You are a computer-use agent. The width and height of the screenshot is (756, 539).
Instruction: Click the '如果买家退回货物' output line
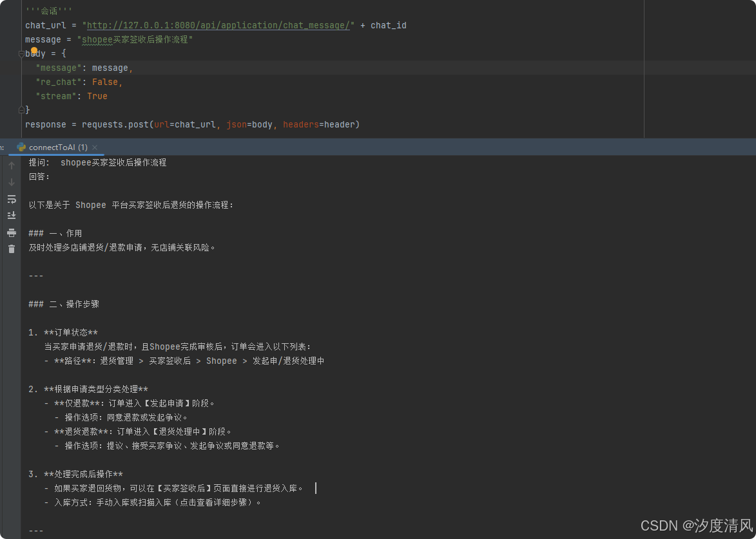(x=173, y=489)
